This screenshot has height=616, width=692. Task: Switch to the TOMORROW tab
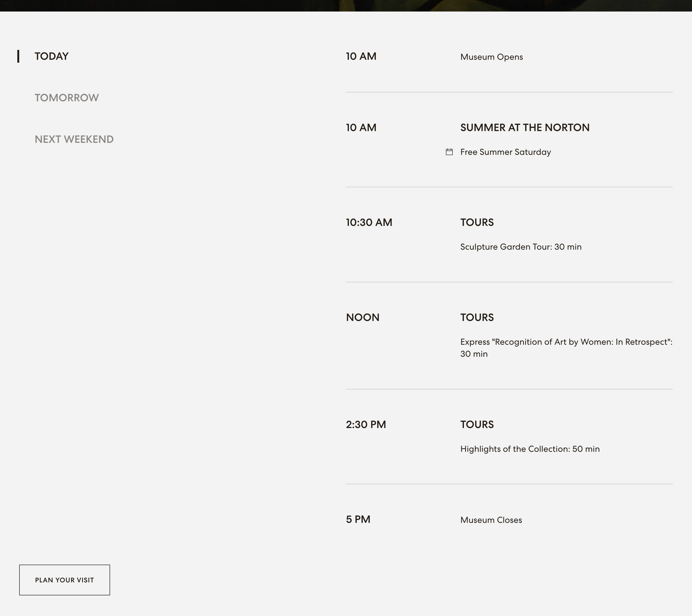point(67,98)
